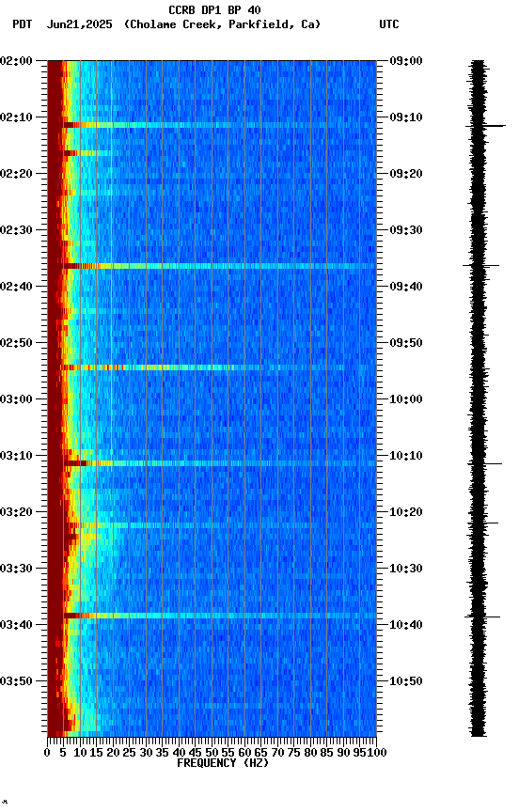Click the seismogram spike near 10:11 UTC
The height and width of the screenshot is (812, 519).
(485, 463)
